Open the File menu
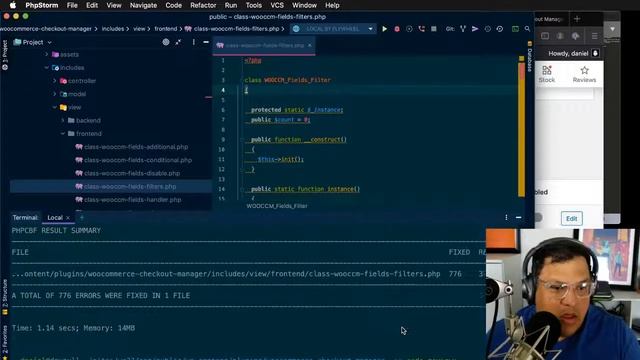The width and height of the screenshot is (640, 360). [x=72, y=5]
